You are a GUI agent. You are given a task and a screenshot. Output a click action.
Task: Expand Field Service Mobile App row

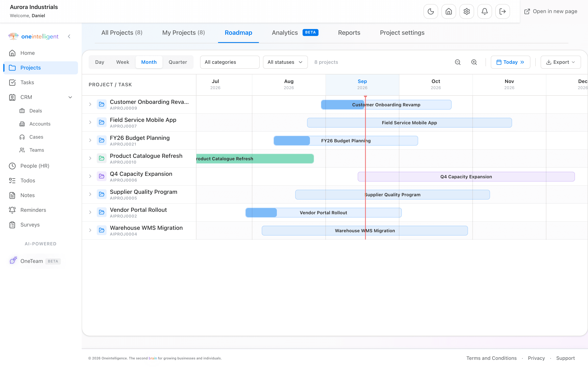point(90,122)
